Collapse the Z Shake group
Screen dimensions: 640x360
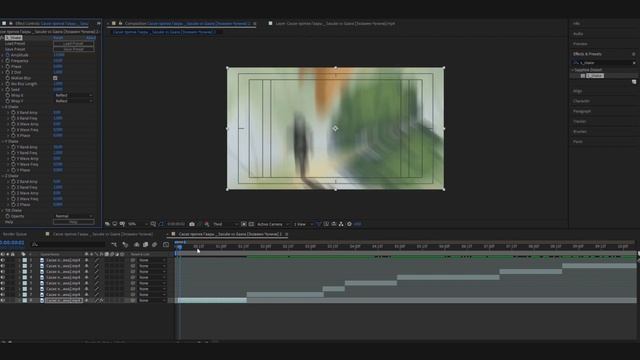3,176
